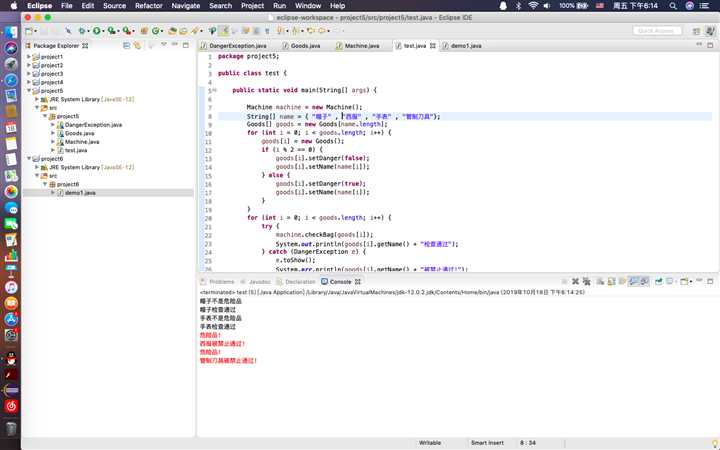Click the Wi-Fi icon in menu bar
720x450 pixels.
coord(533,6)
